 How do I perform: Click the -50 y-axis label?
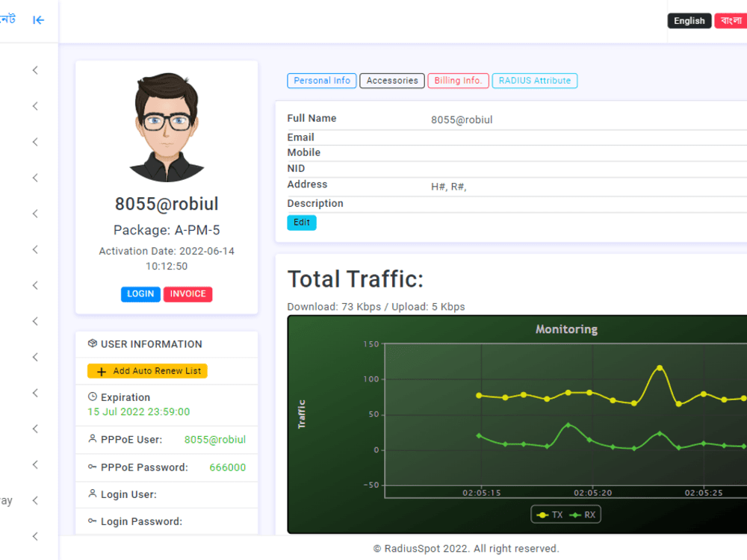point(371,485)
